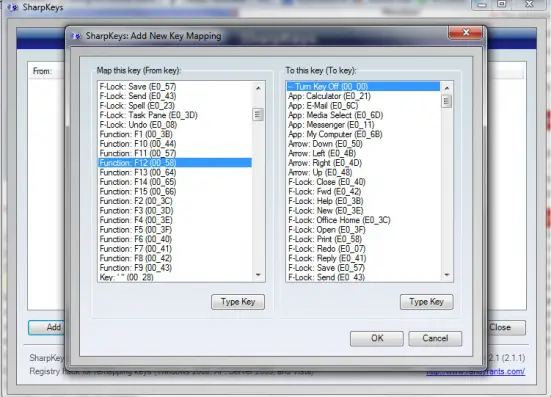Click Type Key under To key list
The height and width of the screenshot is (397, 551).
tap(427, 302)
